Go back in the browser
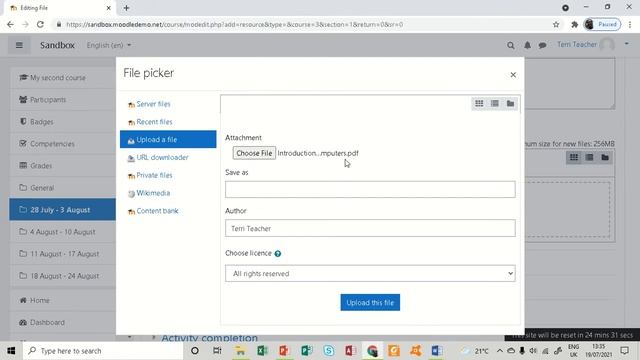 pos(11,24)
